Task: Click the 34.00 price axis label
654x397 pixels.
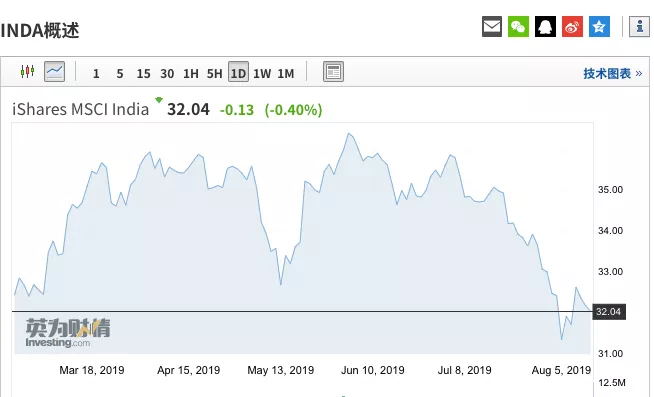Action: 610,231
